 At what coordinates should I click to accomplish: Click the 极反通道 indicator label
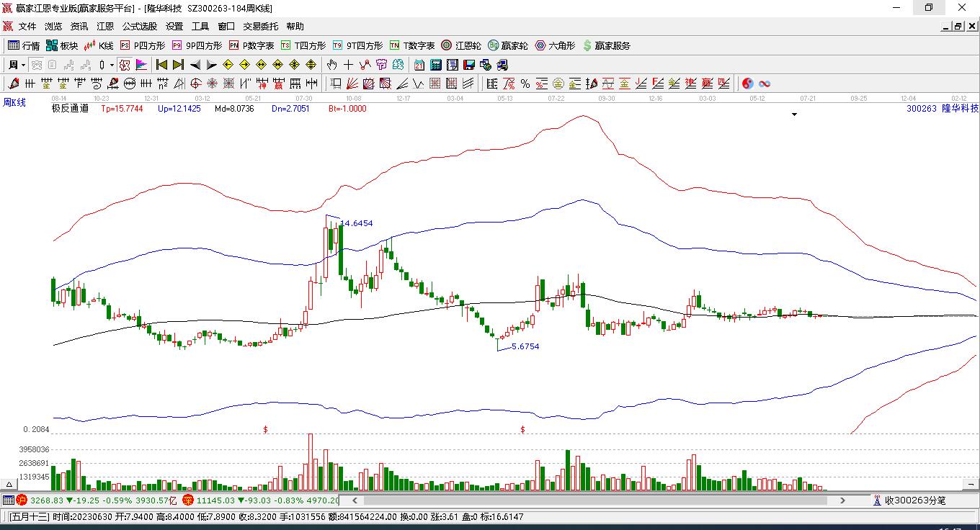click(70, 109)
